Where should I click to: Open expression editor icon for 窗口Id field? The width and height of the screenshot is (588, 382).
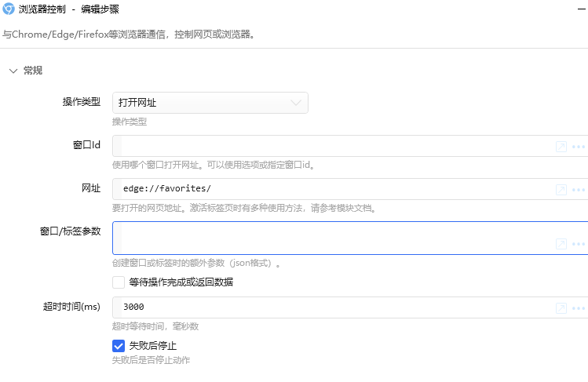coord(561,147)
